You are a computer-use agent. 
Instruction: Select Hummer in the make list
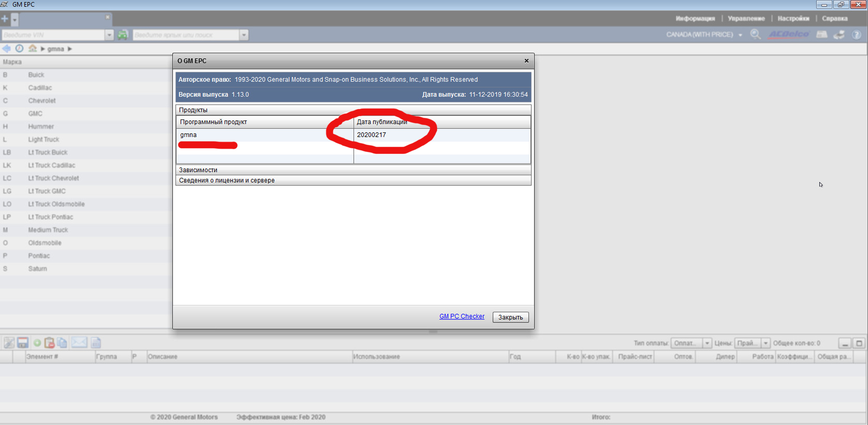[85, 126]
